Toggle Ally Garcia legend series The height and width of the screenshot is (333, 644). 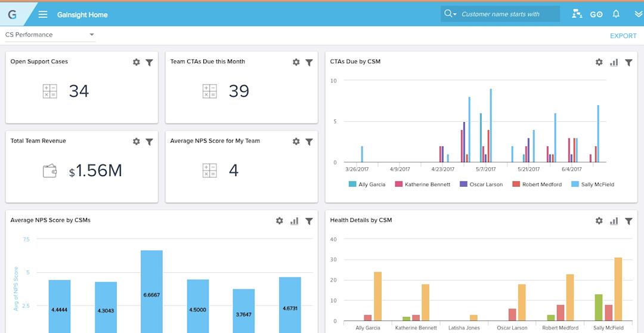tap(367, 184)
